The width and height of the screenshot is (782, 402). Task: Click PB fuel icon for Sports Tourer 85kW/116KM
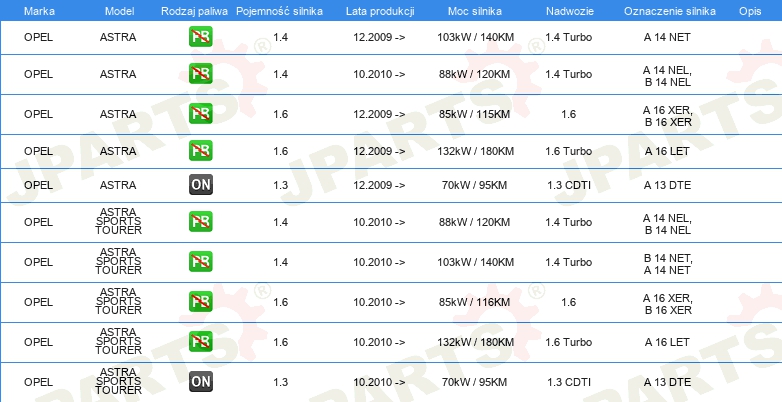click(x=201, y=302)
